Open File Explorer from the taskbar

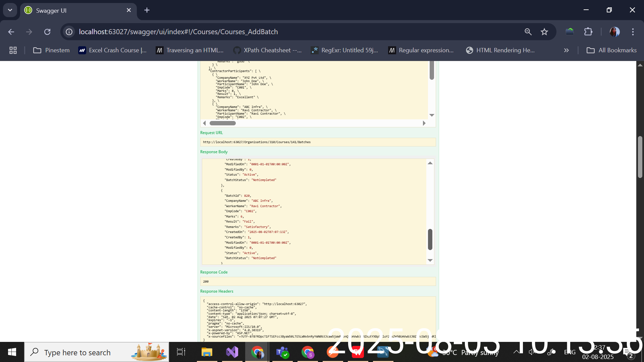[x=207, y=352]
